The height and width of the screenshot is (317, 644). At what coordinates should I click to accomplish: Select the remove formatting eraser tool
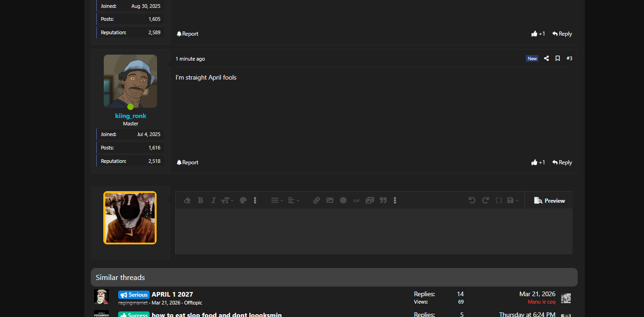(x=187, y=200)
